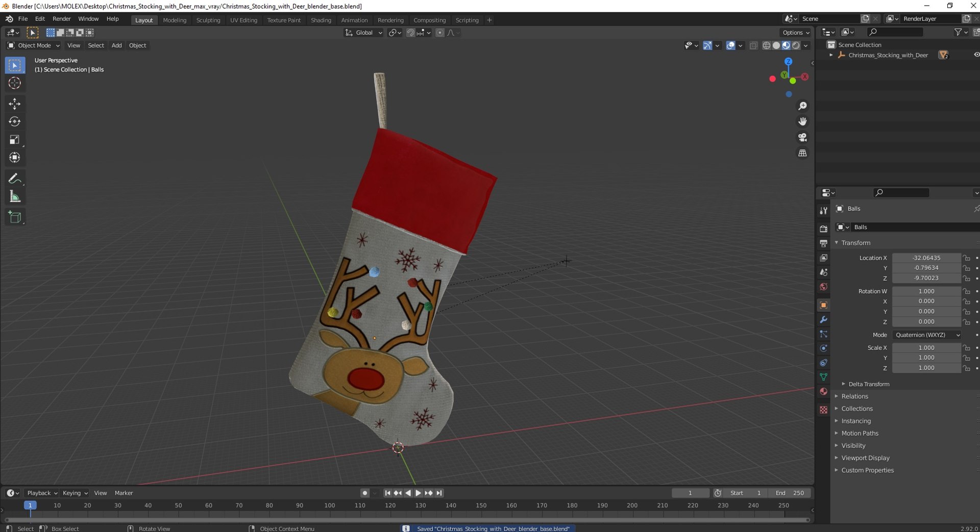Image resolution: width=980 pixels, height=532 pixels.
Task: Open Global transform orientation dropdown
Action: point(364,33)
